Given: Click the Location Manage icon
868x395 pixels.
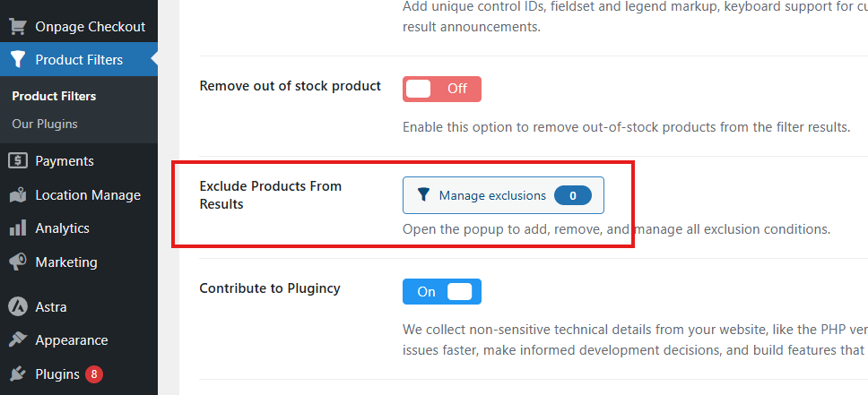Looking at the screenshot, I should click(17, 195).
